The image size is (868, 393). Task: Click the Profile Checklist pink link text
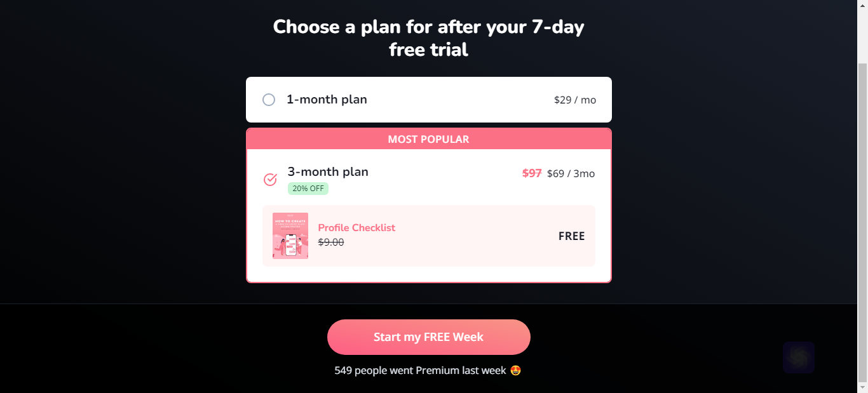tap(356, 228)
